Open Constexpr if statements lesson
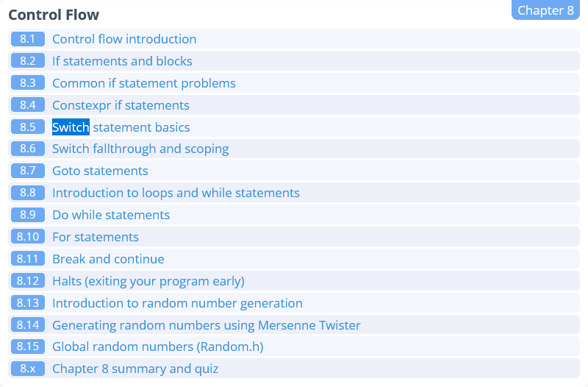The height and width of the screenshot is (387, 588). click(x=121, y=105)
